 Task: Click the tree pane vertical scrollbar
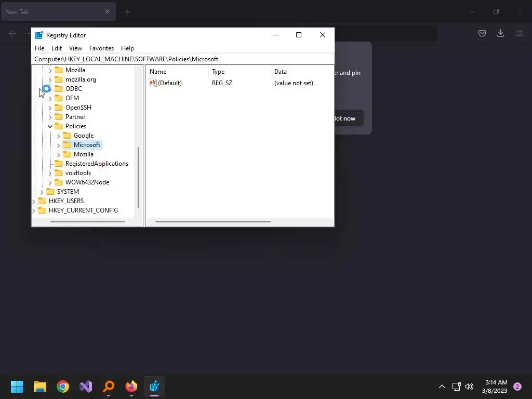click(x=138, y=178)
